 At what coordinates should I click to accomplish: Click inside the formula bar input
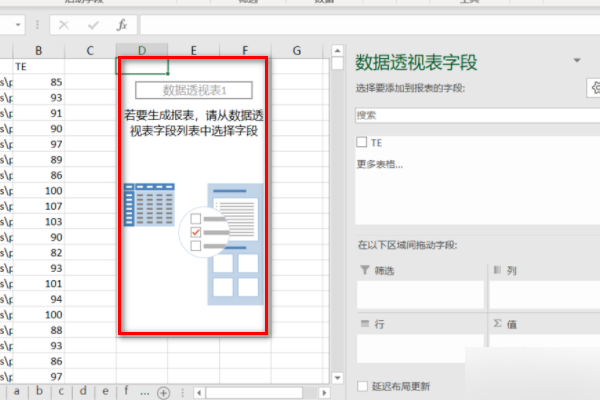point(370,25)
